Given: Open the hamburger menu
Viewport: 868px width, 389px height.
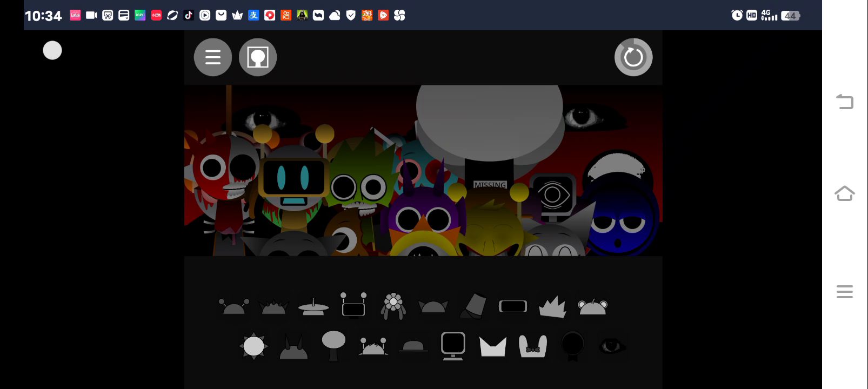Looking at the screenshot, I should click(212, 57).
